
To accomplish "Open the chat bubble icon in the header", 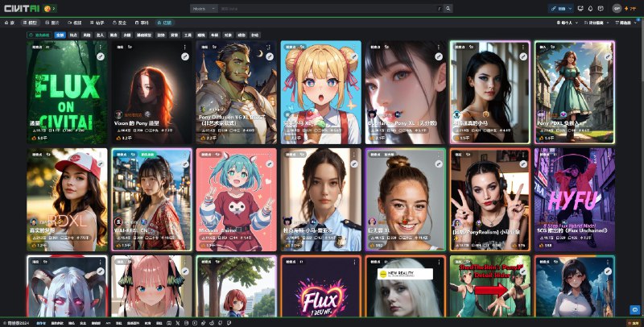I will tap(601, 8).
